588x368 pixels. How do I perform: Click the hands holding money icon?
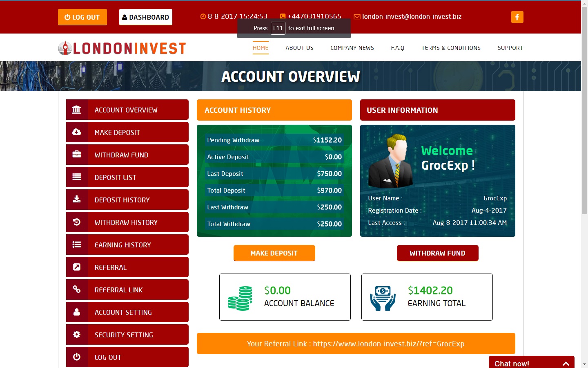[383, 298]
